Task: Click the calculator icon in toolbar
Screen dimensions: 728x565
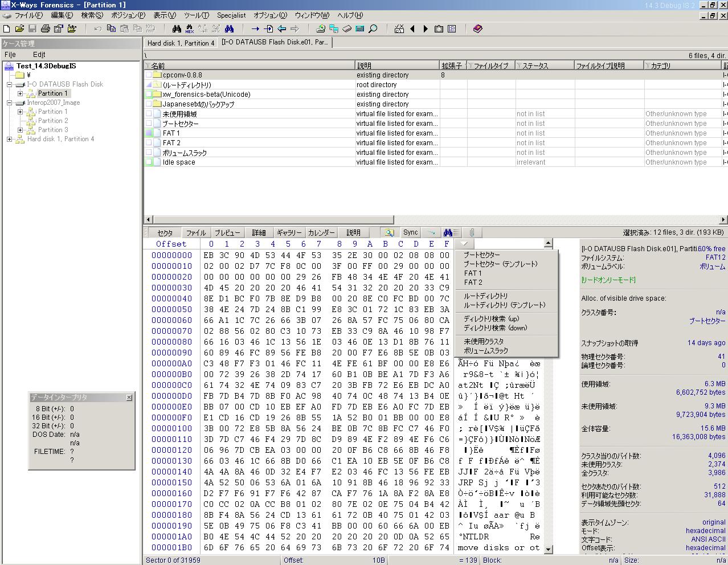Action: (x=360, y=28)
